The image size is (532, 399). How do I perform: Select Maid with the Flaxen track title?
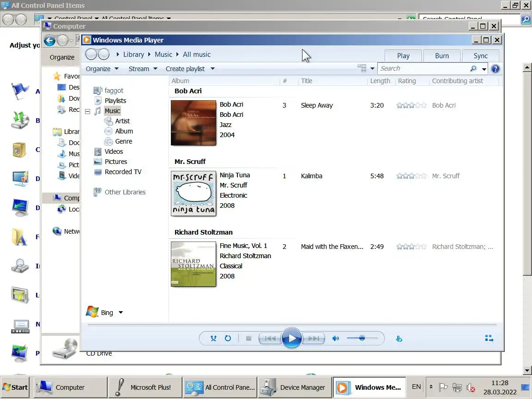[x=332, y=246]
